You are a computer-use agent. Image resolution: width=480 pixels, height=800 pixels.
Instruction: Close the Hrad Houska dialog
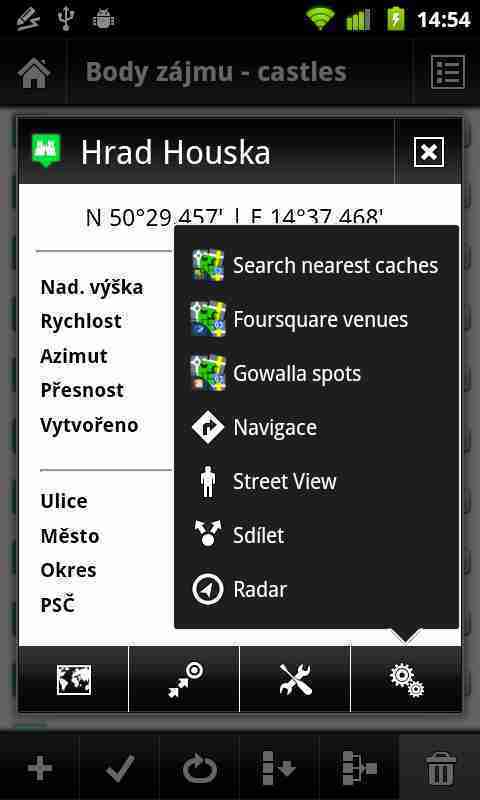tap(428, 152)
